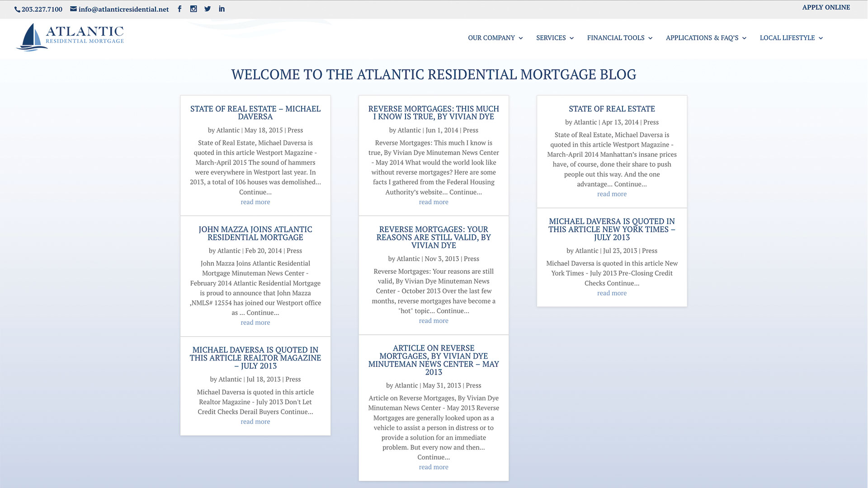Click Atlantic author in Jun 1, 2014 post
The image size is (868, 488).
409,130
